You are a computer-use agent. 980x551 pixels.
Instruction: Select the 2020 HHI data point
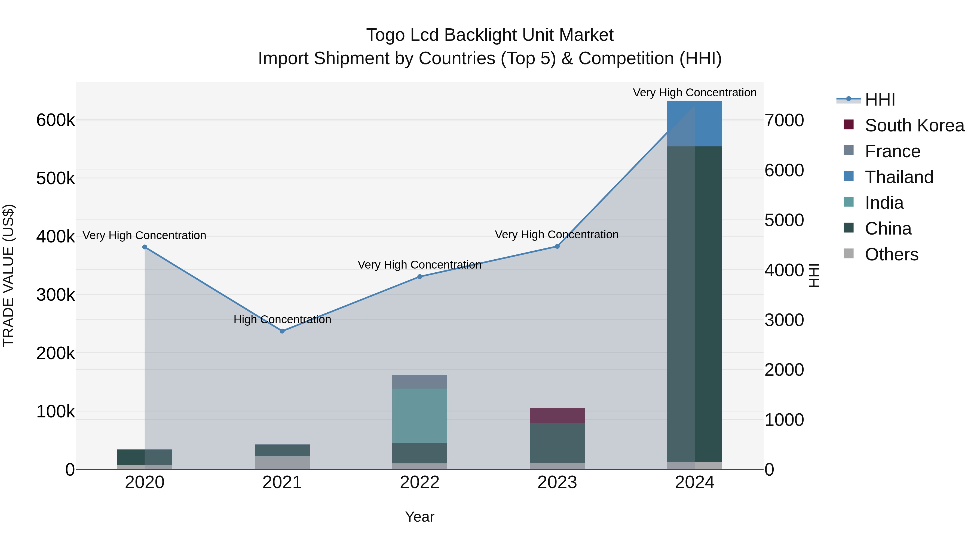point(145,247)
